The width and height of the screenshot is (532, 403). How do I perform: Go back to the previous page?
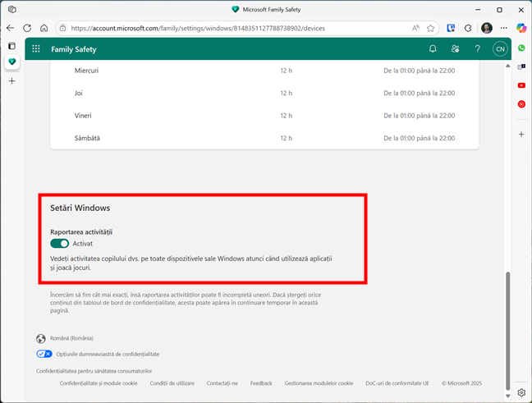[10, 28]
